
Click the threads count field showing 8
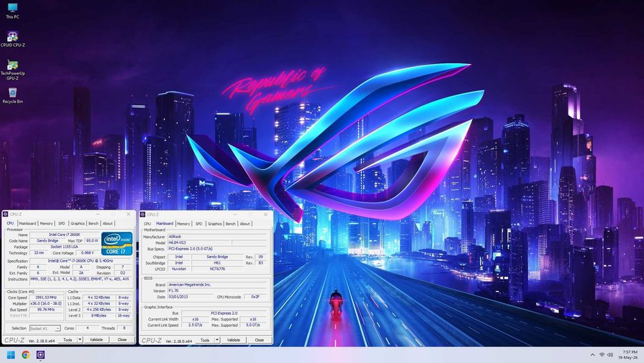click(124, 328)
